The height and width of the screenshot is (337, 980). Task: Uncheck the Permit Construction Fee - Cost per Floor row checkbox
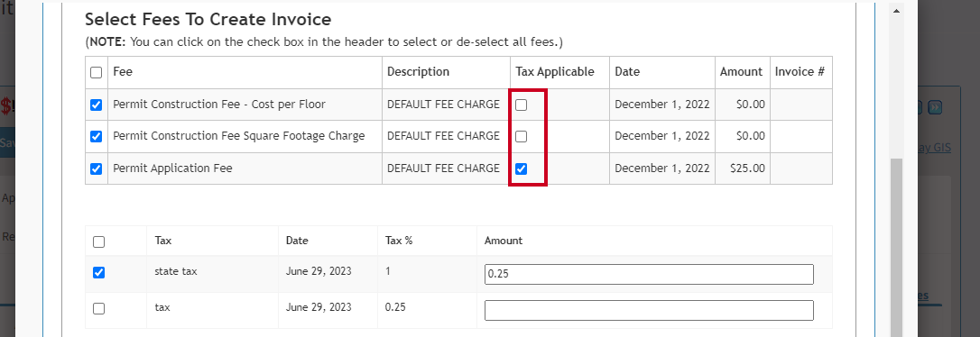tap(97, 105)
